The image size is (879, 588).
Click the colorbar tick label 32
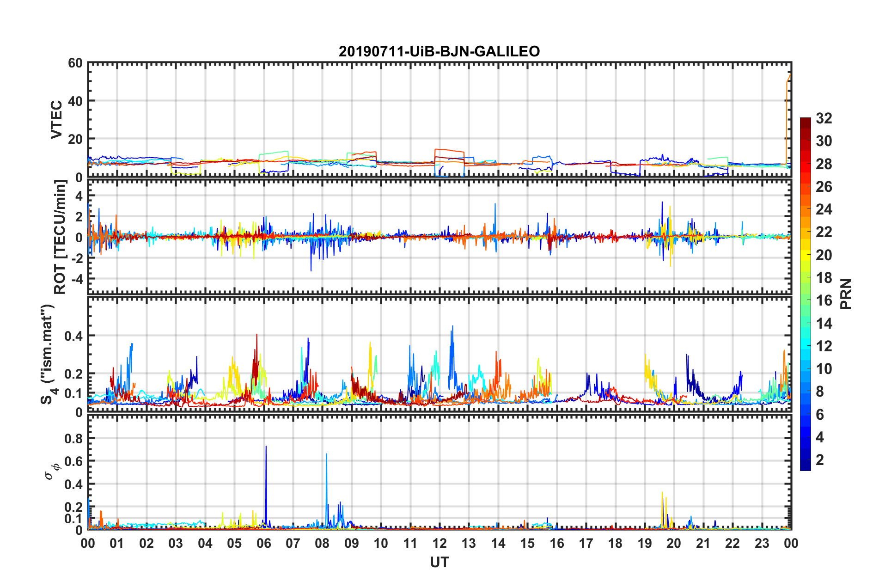[x=824, y=118]
